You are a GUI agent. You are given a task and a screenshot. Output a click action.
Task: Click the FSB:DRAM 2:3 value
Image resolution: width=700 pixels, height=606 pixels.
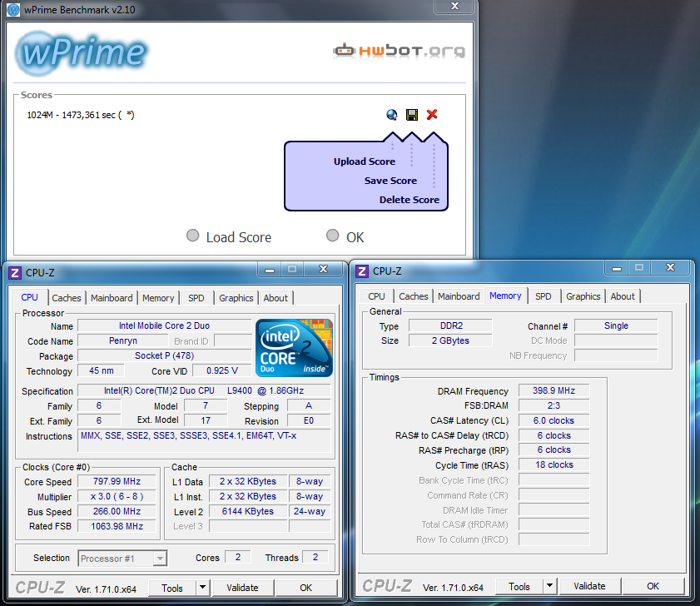click(x=554, y=405)
